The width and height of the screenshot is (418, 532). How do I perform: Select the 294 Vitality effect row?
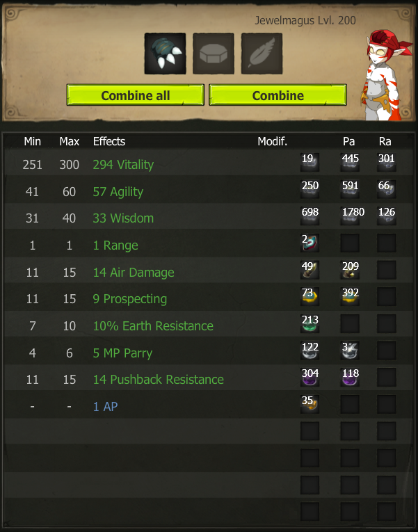pyautogui.click(x=209, y=163)
